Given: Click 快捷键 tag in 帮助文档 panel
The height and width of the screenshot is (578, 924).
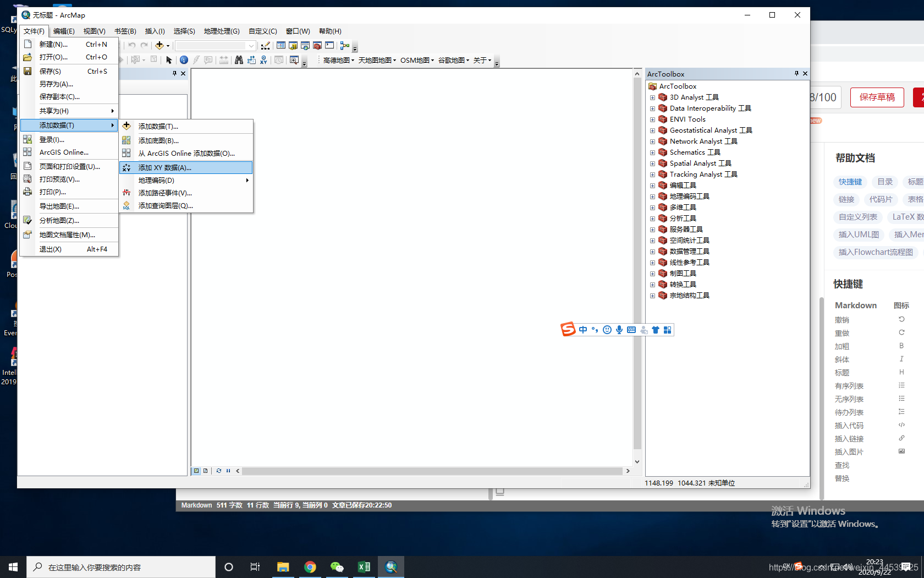Looking at the screenshot, I should [x=850, y=182].
